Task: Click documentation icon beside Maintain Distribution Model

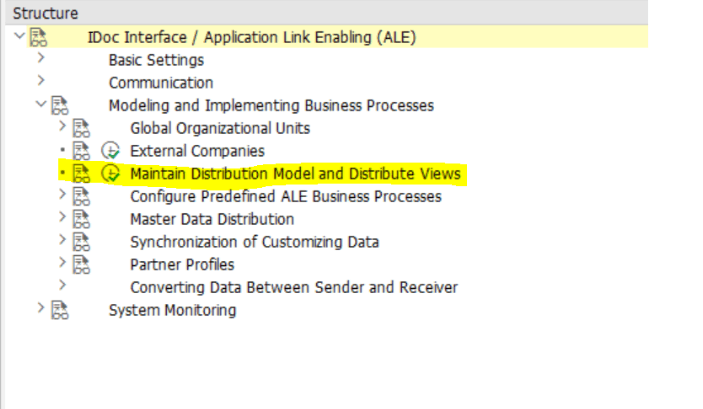Action: tap(81, 174)
